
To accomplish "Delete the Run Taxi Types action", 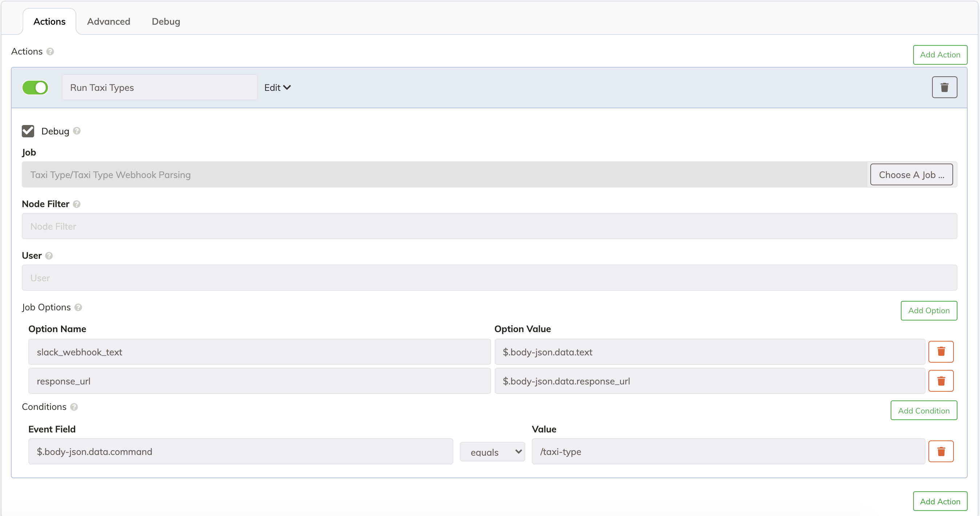I will 945,87.
